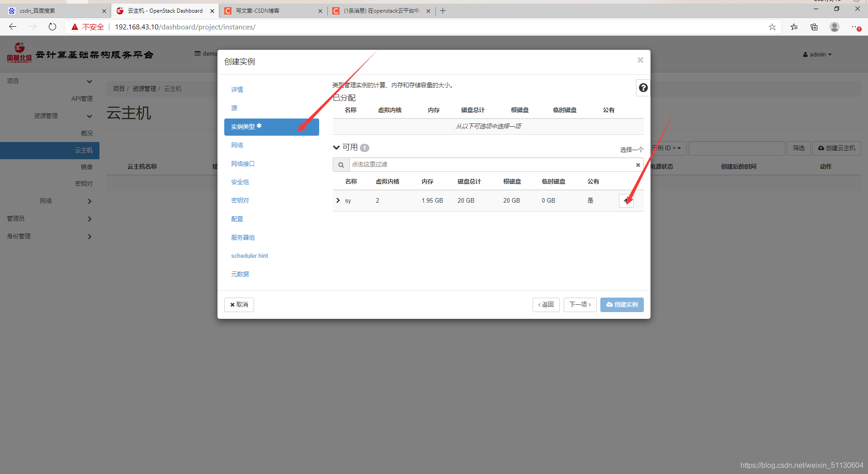Open the scheduler hint step
This screenshot has height=474, width=868.
(x=250, y=256)
